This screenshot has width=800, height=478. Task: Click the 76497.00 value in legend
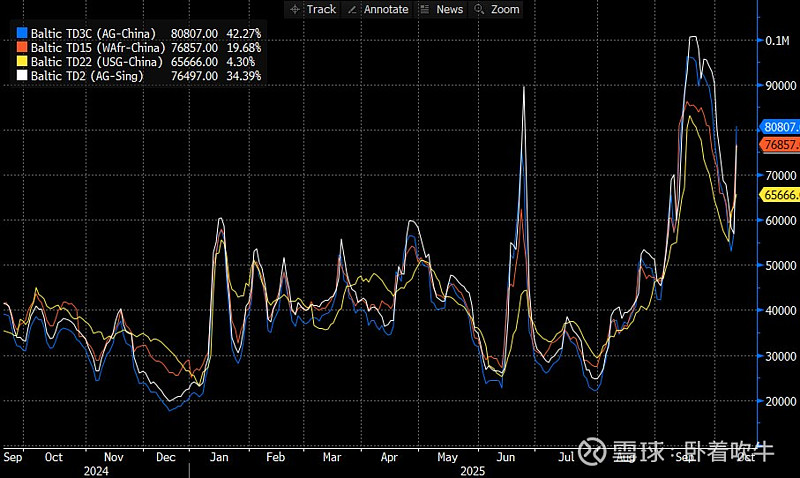pos(194,76)
